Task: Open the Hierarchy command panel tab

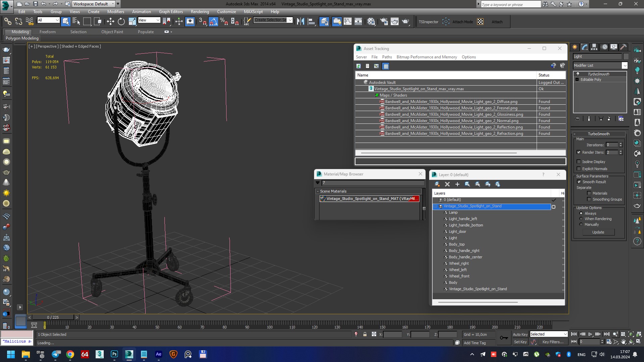Action: (594, 47)
